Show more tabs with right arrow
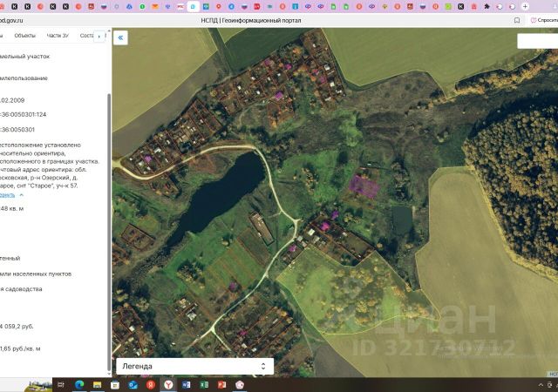558x392 pixels. [x=99, y=37]
